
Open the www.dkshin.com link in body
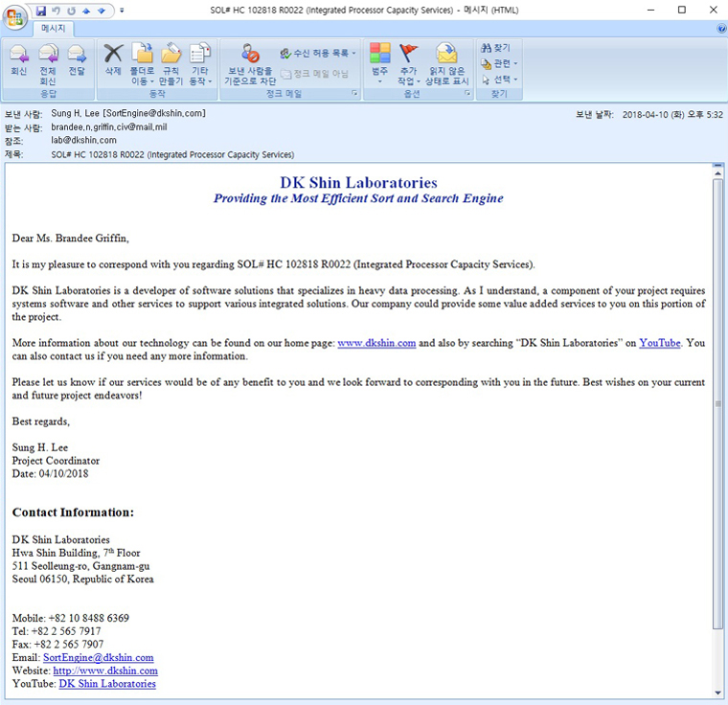click(x=375, y=343)
